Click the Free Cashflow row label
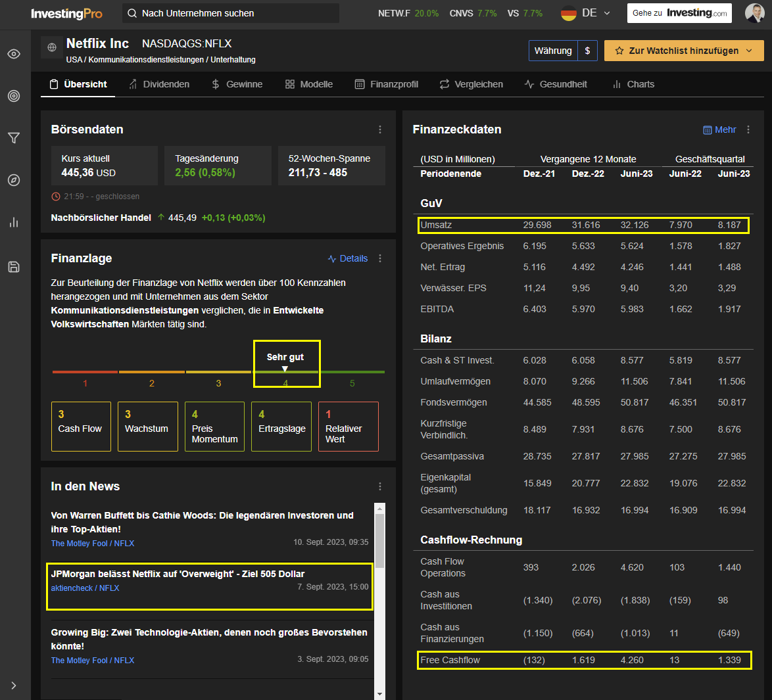Viewport: 772px width, 700px height. (x=450, y=660)
